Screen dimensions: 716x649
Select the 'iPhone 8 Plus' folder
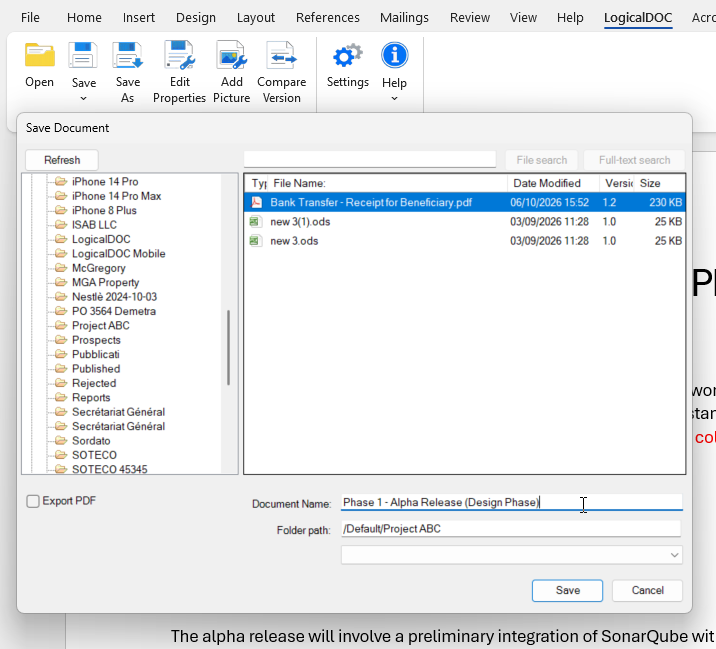tap(104, 210)
